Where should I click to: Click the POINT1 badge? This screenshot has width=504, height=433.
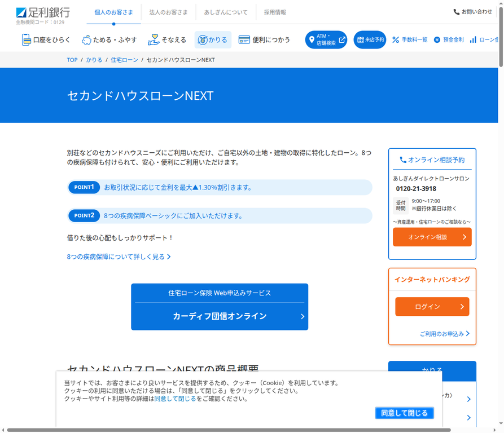click(84, 187)
